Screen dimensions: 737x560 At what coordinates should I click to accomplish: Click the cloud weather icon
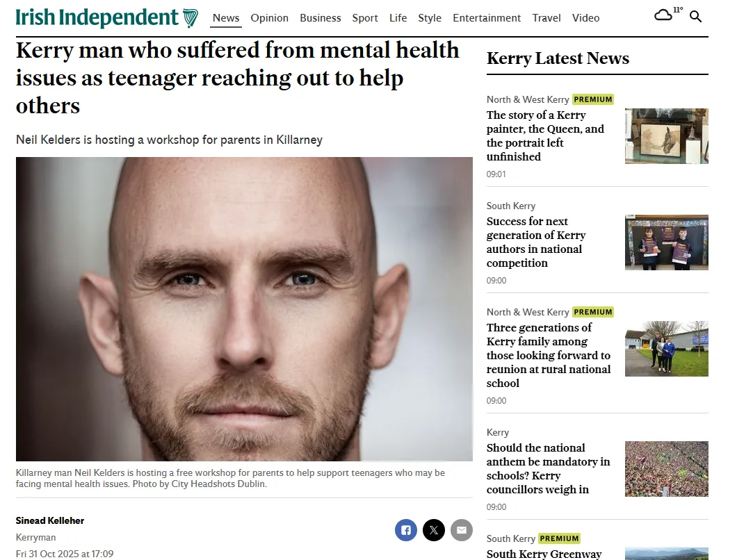pyautogui.click(x=663, y=15)
